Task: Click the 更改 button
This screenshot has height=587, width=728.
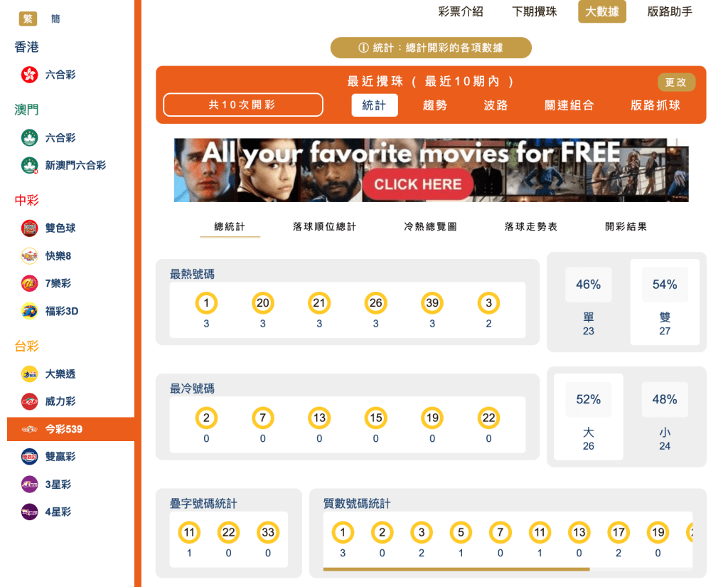Action: coord(675,82)
